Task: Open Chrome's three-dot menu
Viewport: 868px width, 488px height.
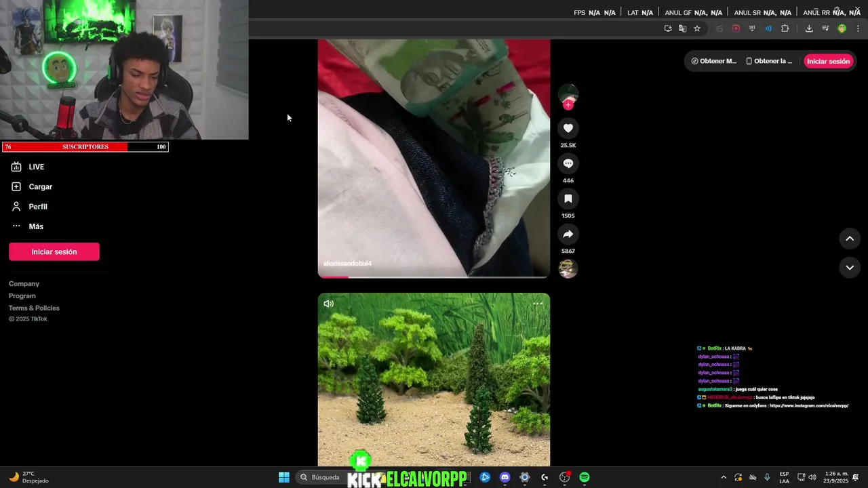Action: pyautogui.click(x=858, y=28)
